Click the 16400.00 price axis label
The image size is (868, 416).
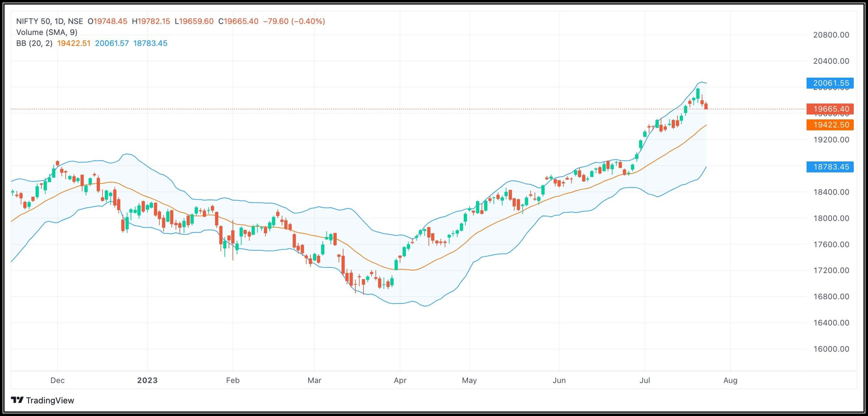(x=831, y=322)
